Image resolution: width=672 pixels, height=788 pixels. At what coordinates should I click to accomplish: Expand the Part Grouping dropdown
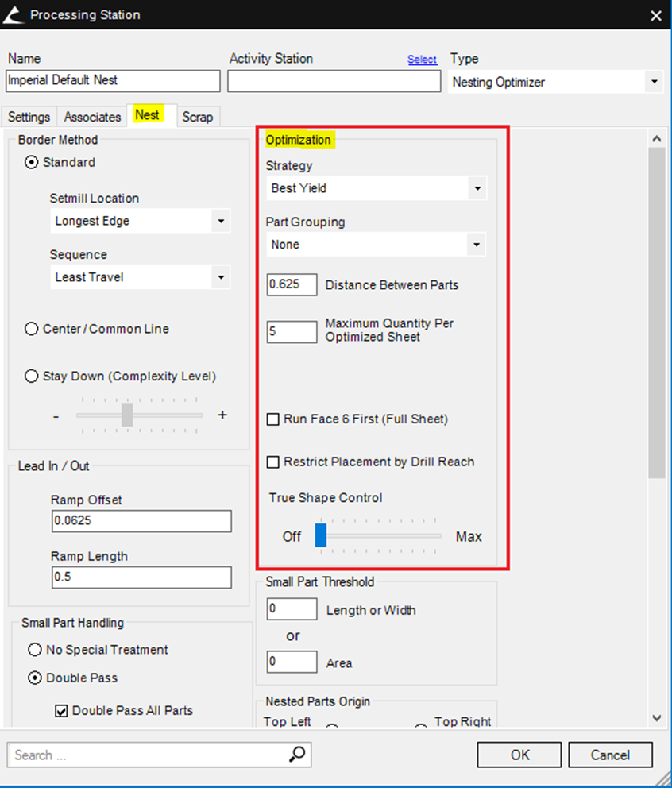tap(477, 245)
